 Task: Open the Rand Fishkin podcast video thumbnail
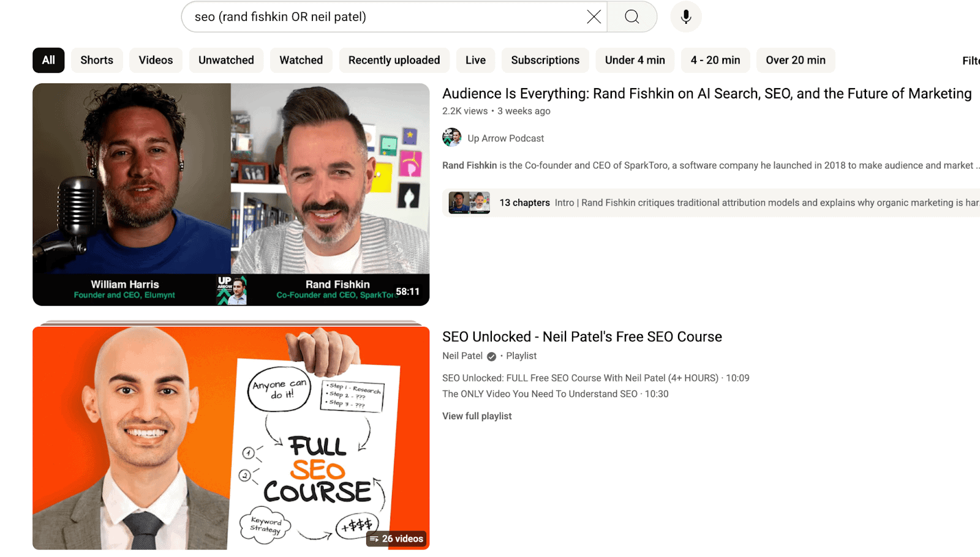[231, 195]
